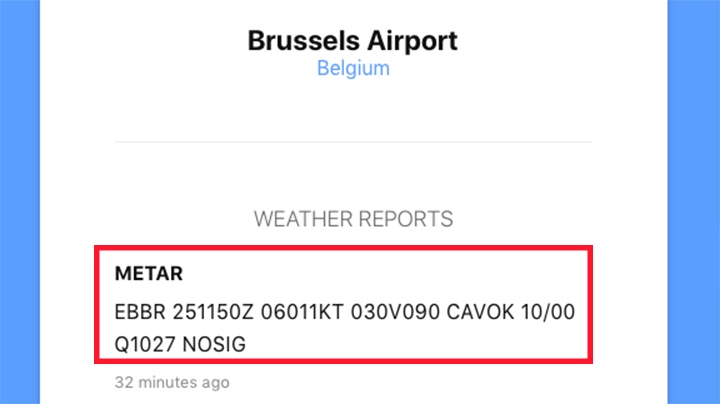Click the red border around the METAR
Screen dimensions: 720x404
tap(97, 305)
